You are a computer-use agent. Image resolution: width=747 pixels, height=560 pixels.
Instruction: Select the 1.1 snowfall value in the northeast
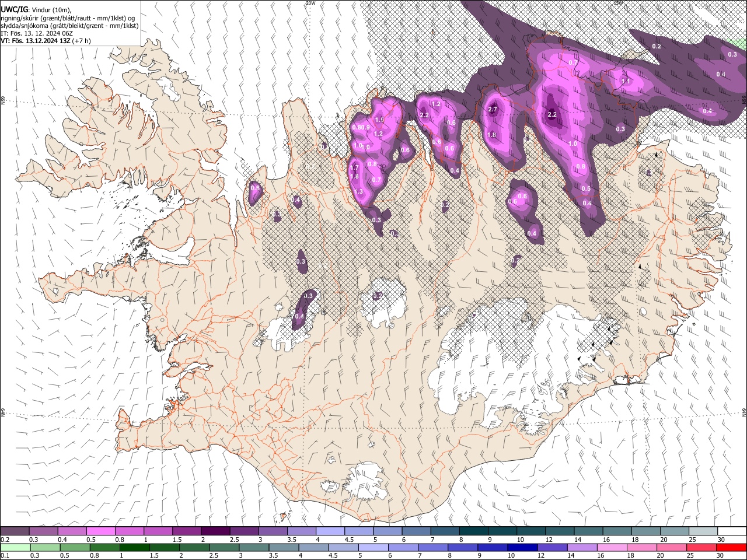click(x=626, y=82)
